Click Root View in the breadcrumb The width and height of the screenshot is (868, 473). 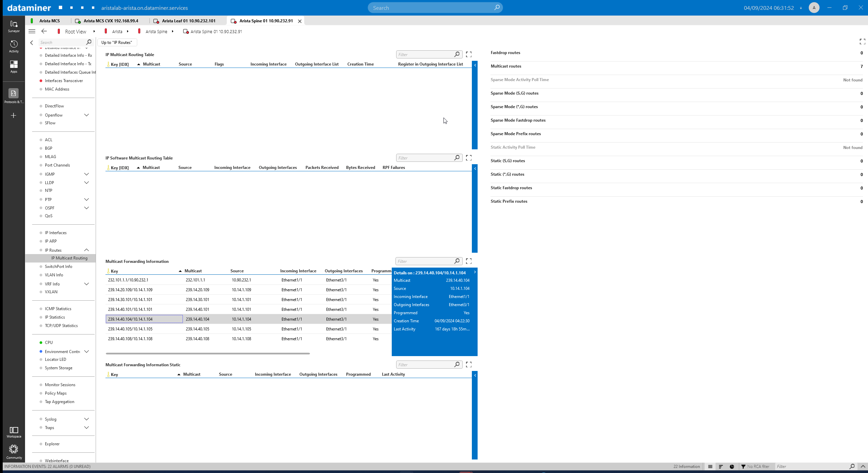coord(76,32)
